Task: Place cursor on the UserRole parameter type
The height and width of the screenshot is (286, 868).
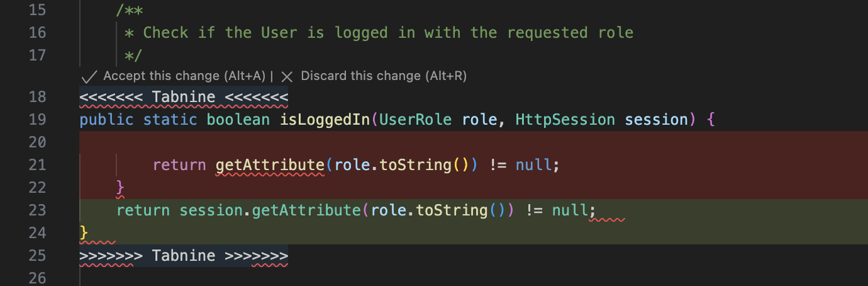Action: [415, 120]
